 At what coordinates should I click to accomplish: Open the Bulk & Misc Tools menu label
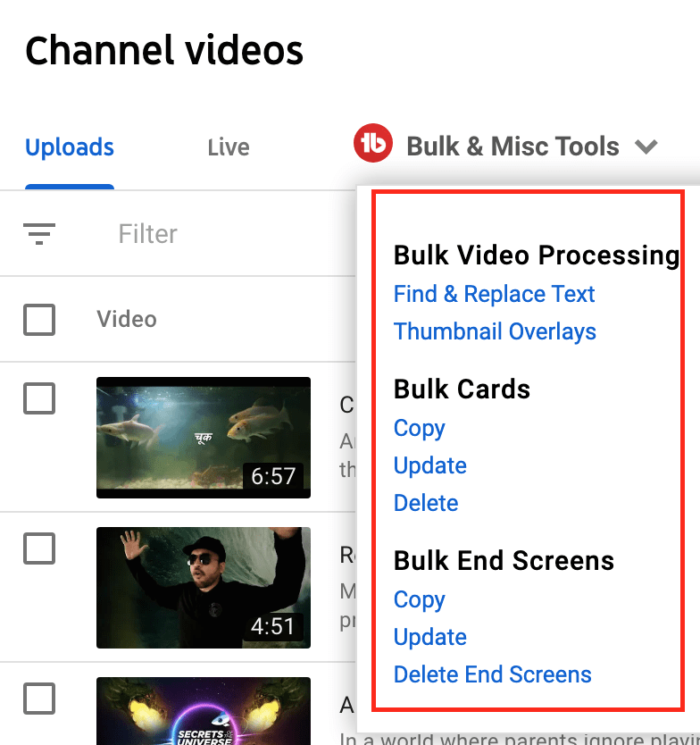[512, 146]
